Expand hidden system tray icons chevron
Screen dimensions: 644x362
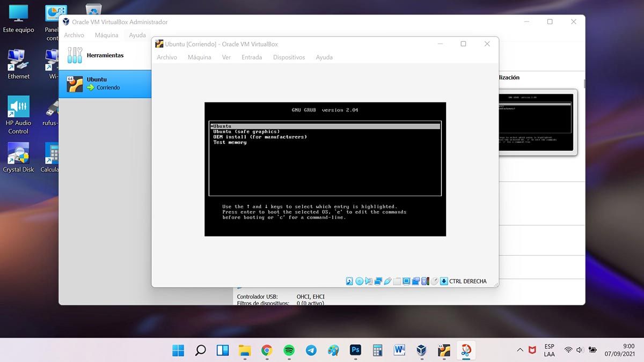tap(519, 350)
